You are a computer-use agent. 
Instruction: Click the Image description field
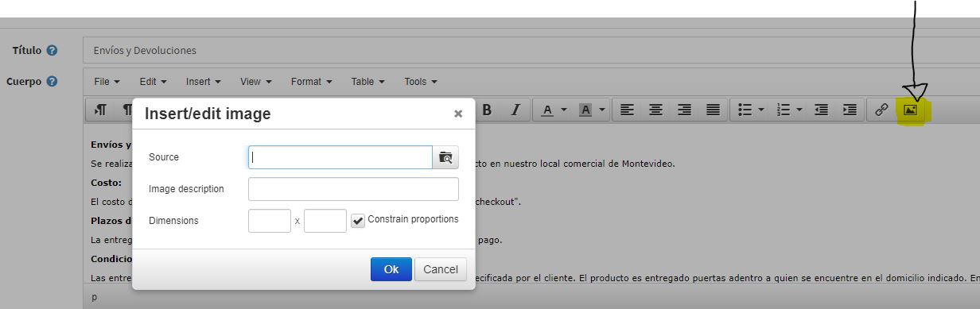(353, 189)
